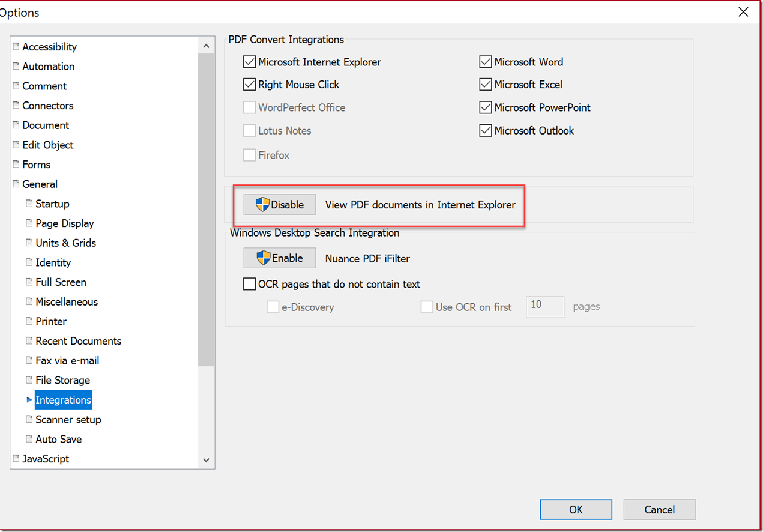
Task: Open the Startup settings page
Action: [52, 204]
